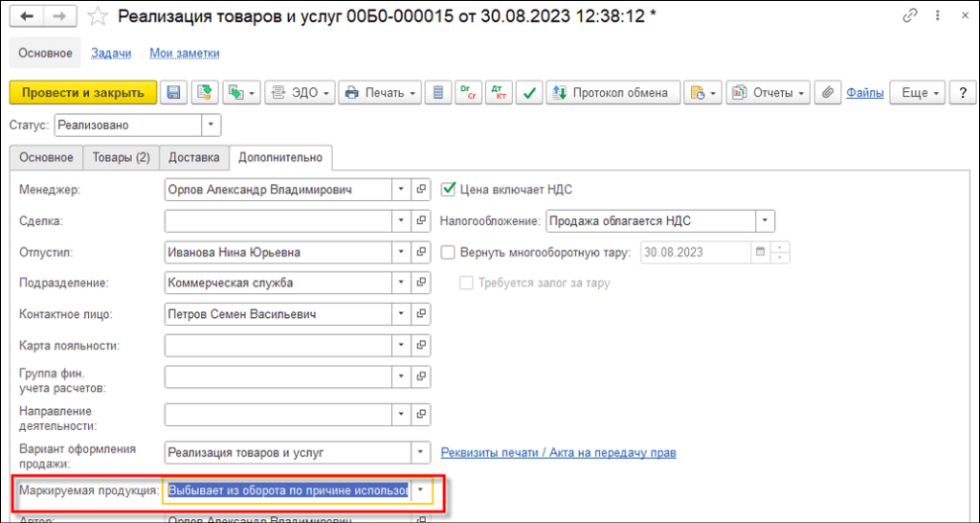
Task: Switch to the Основное tab
Action: click(x=46, y=157)
